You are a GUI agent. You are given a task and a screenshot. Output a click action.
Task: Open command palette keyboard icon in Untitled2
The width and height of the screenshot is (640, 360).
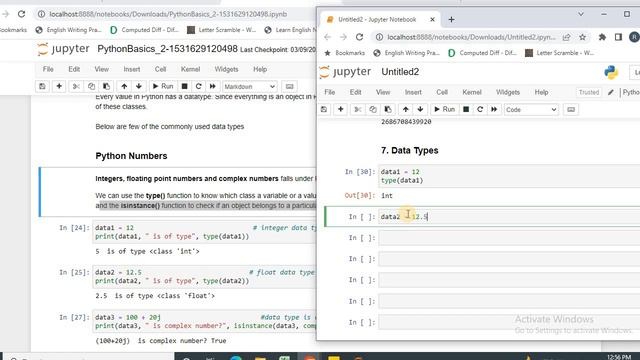point(571,109)
